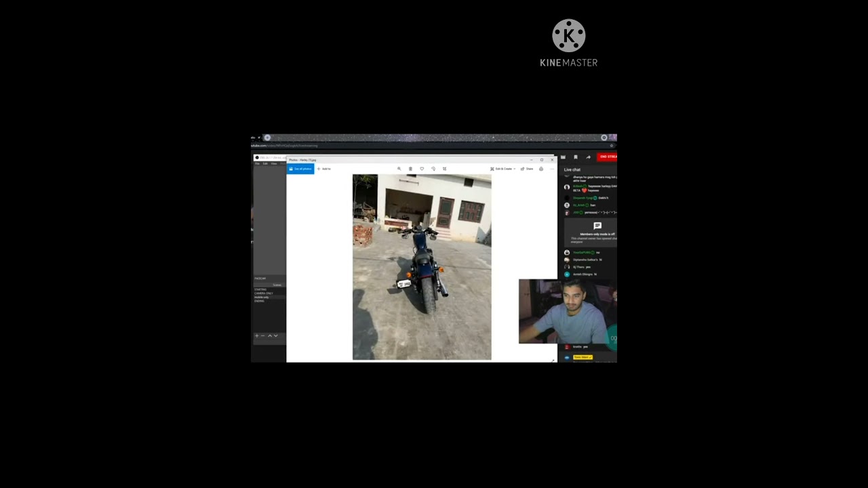Click the Live chat heading

(x=572, y=169)
